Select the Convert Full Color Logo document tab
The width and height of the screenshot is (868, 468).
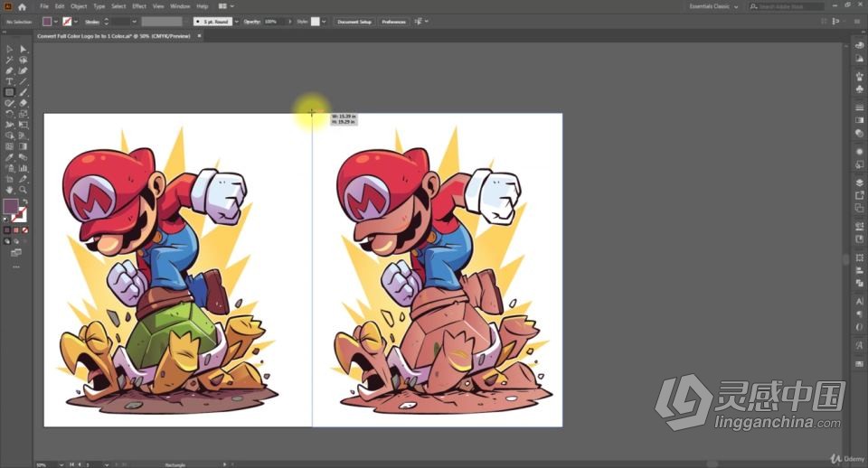(114, 36)
